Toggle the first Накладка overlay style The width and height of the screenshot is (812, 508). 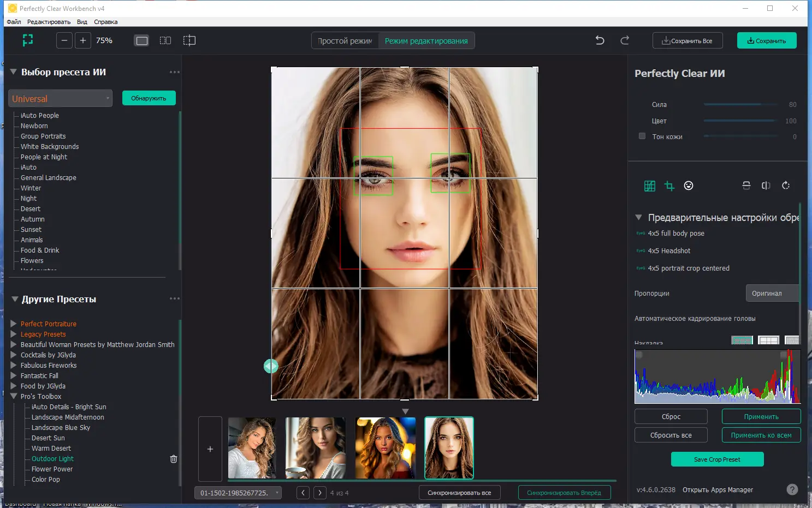[742, 339]
